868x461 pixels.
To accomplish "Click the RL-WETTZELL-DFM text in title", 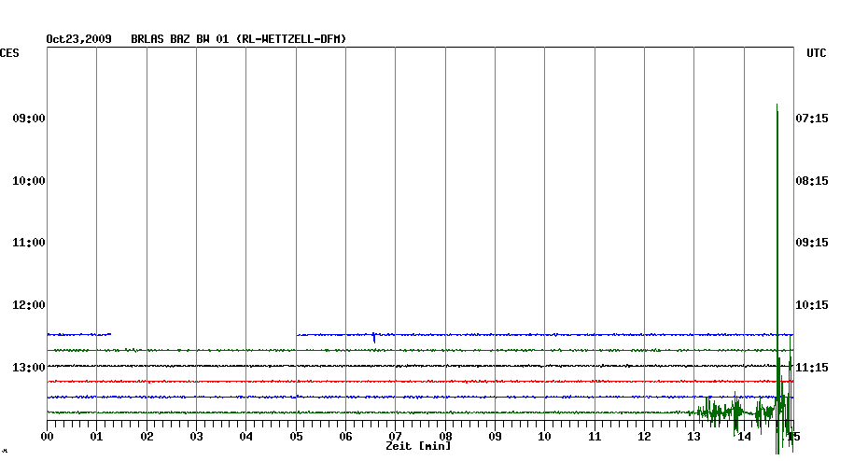I will pos(291,39).
